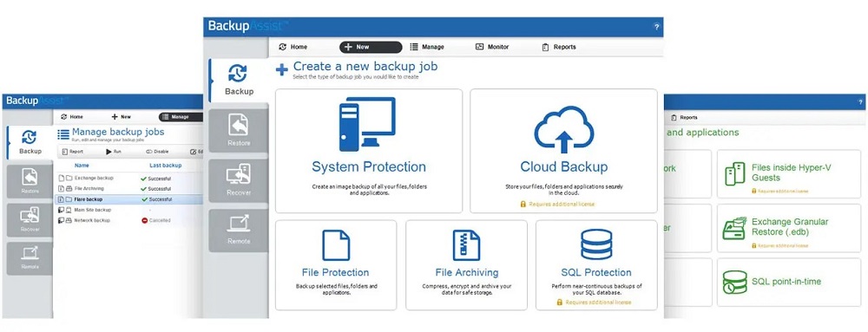Switch to Manage tab in center window
Image resolution: width=868 pixels, height=332 pixels.
[427, 47]
